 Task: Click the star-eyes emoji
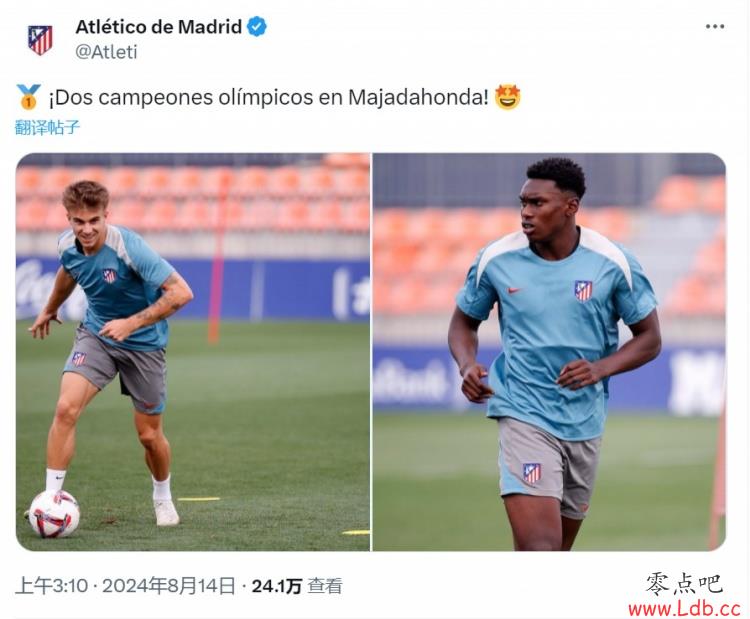[x=507, y=97]
